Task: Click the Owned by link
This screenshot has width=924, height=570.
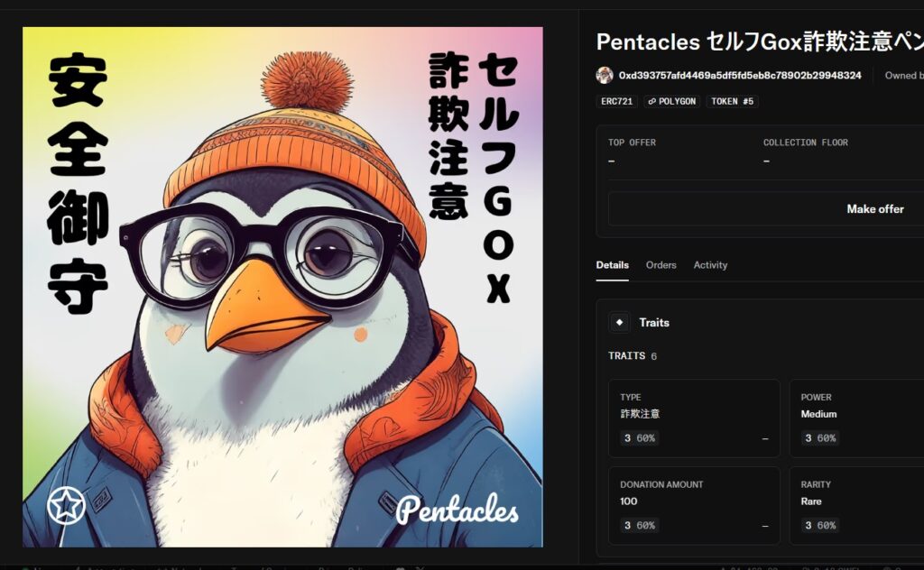Action: click(903, 76)
